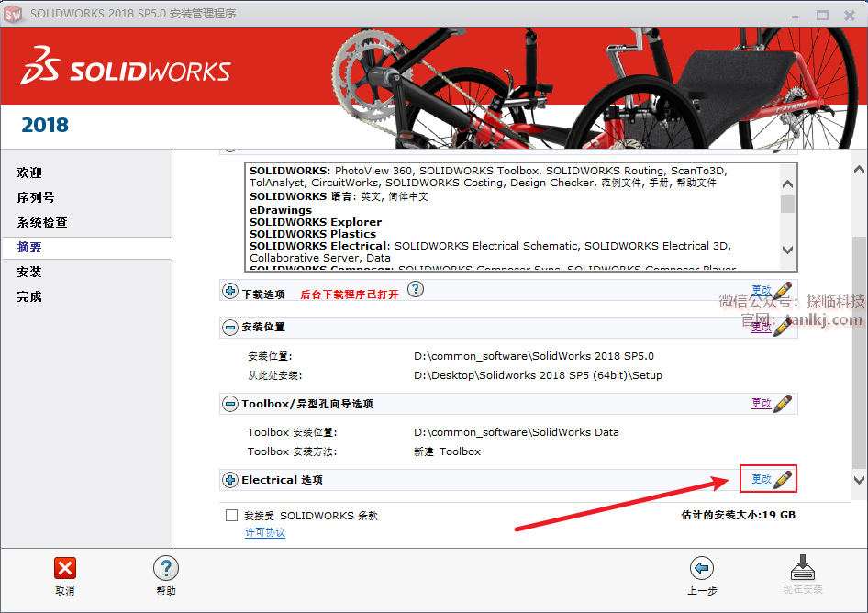Go back using the 上一步 arrow icon
The width and height of the screenshot is (868, 613).
pyautogui.click(x=702, y=568)
